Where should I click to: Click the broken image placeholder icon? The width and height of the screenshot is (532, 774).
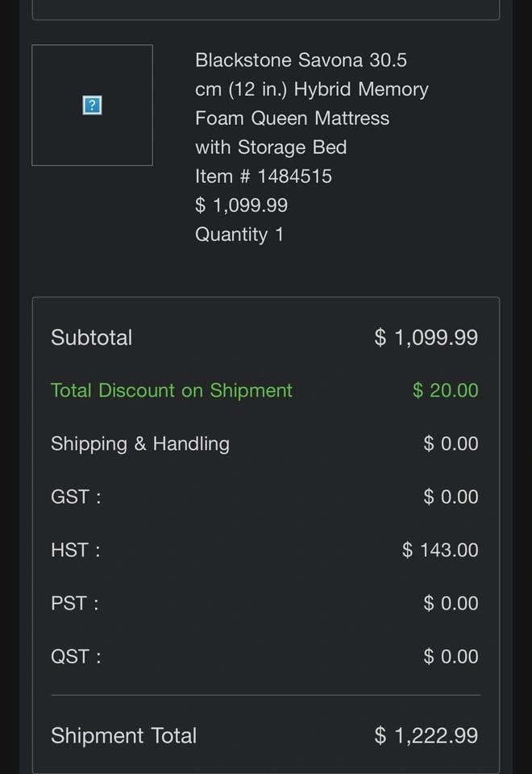tap(92, 105)
